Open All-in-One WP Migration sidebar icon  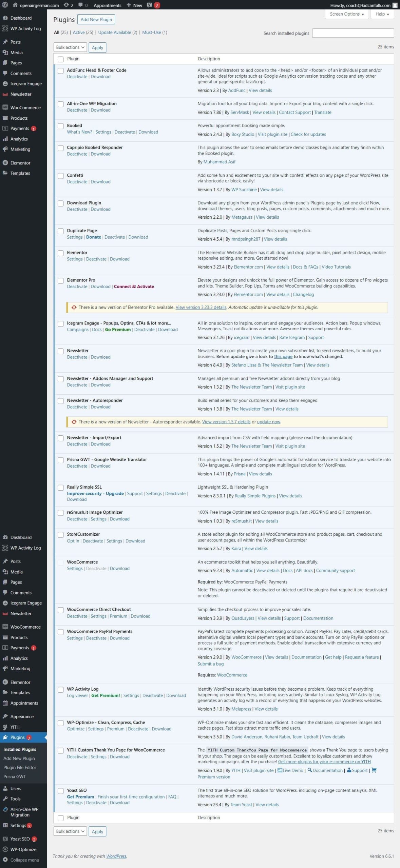pyautogui.click(x=5, y=809)
